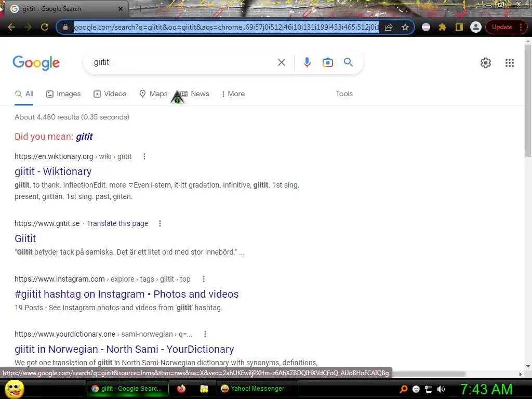The height and width of the screenshot is (399, 532).
Task: Open options menu for yourdictionary result
Action: 205,334
